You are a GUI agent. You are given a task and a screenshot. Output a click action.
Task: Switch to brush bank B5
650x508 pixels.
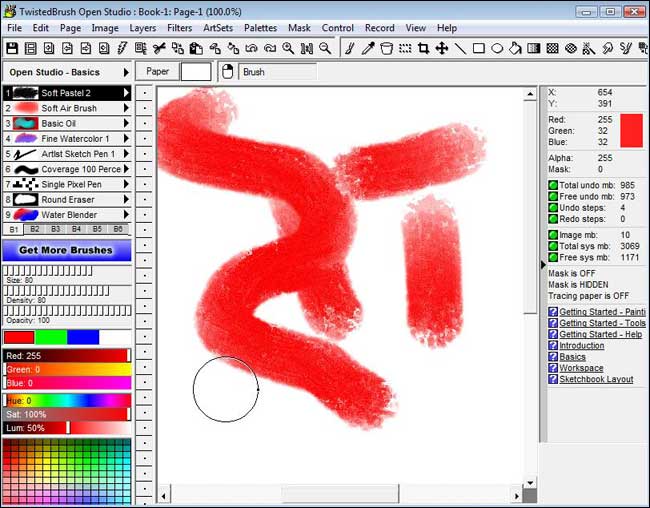[97, 229]
